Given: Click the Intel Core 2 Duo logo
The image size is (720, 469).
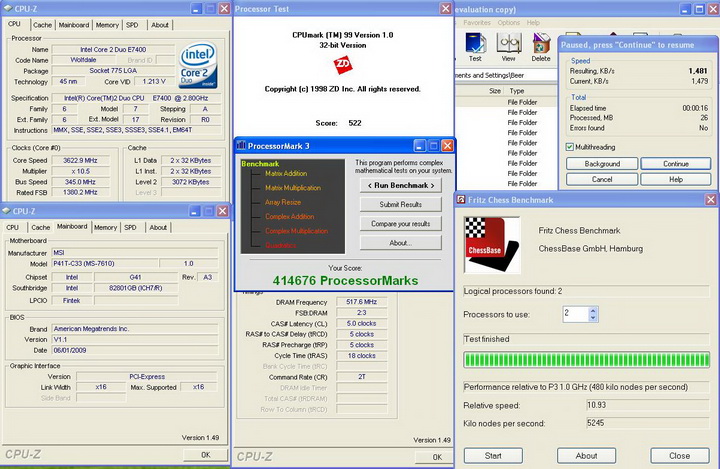Looking at the screenshot, I should [198, 65].
